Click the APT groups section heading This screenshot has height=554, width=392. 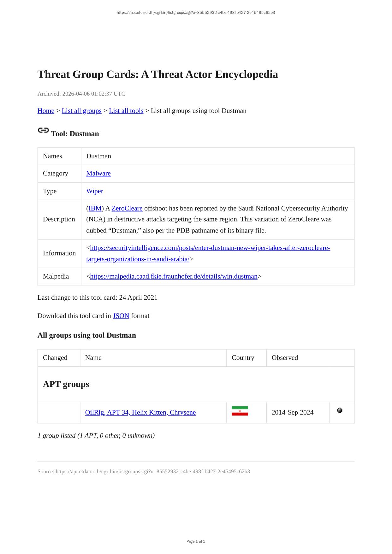point(66,384)
